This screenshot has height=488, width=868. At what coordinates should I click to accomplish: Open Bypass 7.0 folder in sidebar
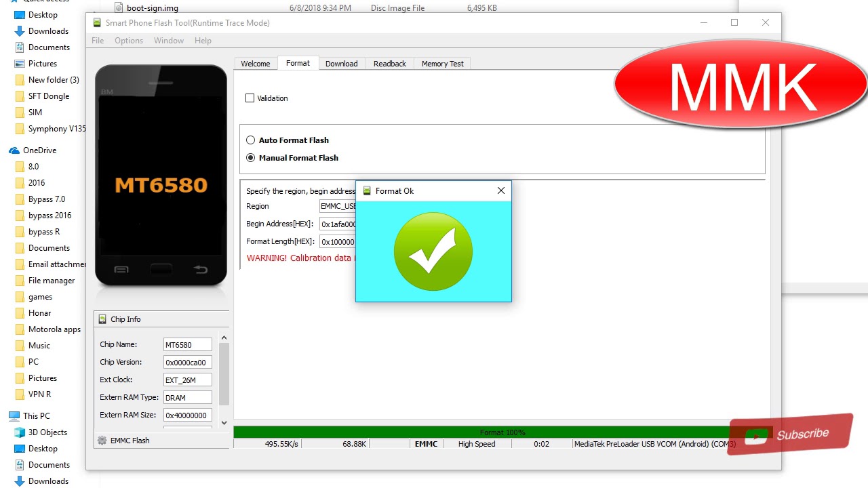(x=47, y=199)
